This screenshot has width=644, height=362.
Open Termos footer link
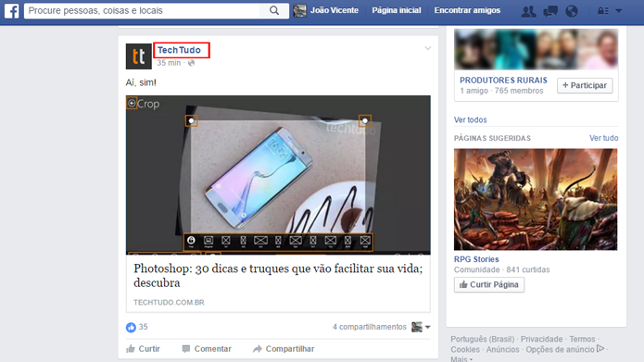(x=582, y=339)
